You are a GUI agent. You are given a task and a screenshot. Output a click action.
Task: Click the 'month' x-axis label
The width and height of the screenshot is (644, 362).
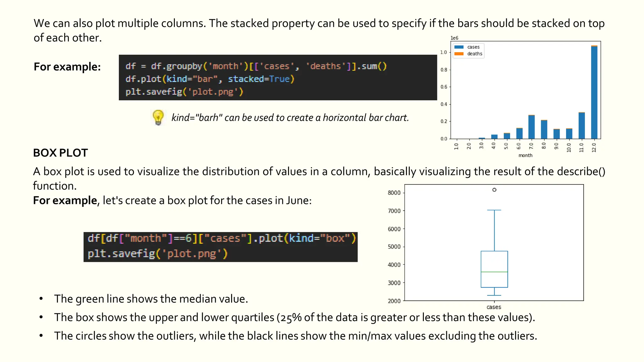point(525,155)
